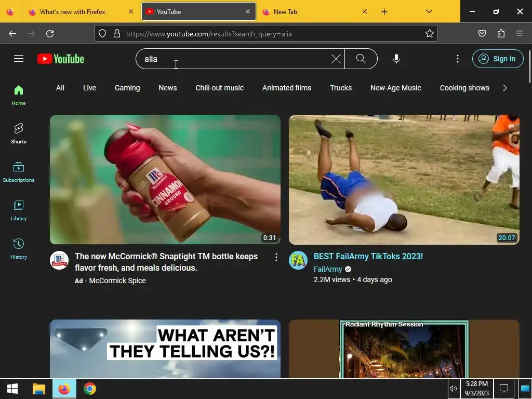Play What Aren't They Telling Us thumbnail
The image size is (532, 399).
pos(165,349)
